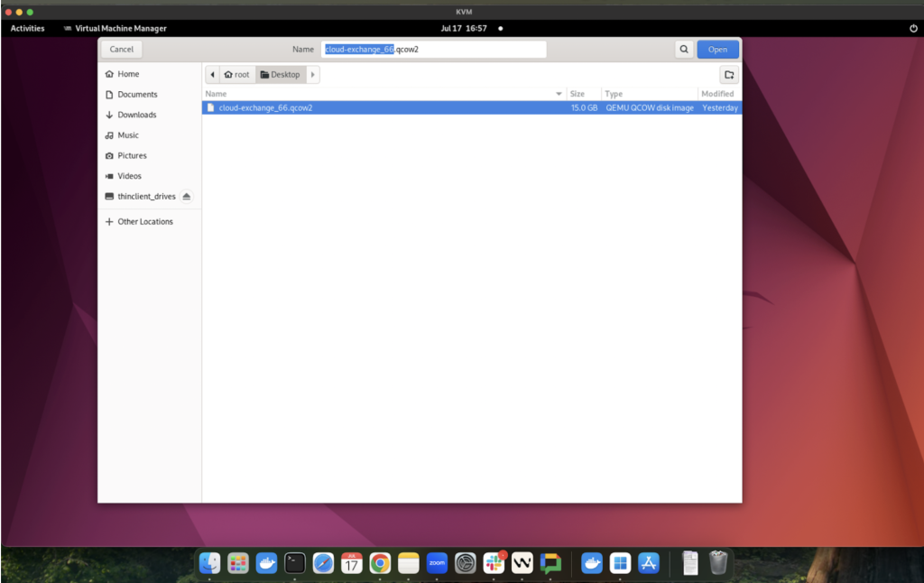This screenshot has width=924, height=583.
Task: Open Finder from the macOS dock
Action: click(x=209, y=563)
